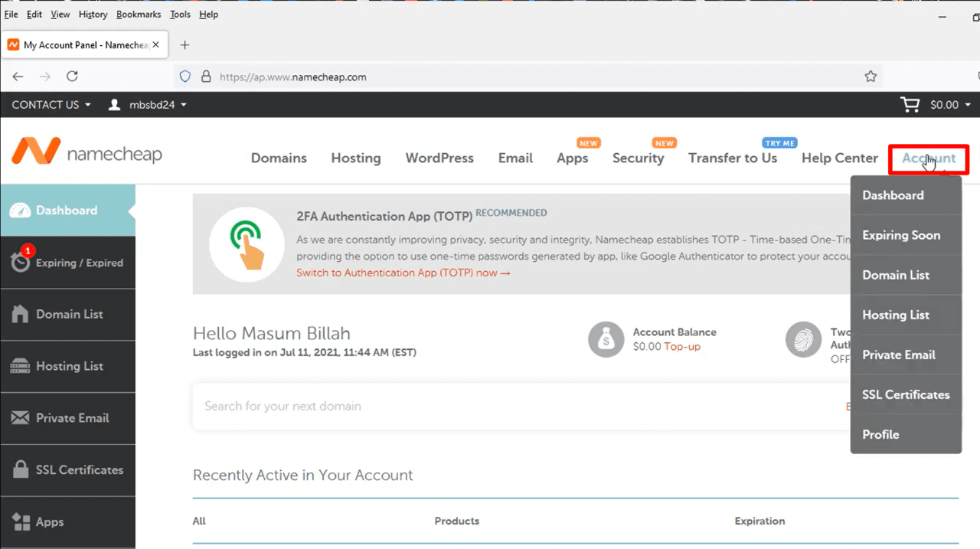Select Private Email in Account dropdown
The width and height of the screenshot is (980, 549).
click(x=906, y=355)
